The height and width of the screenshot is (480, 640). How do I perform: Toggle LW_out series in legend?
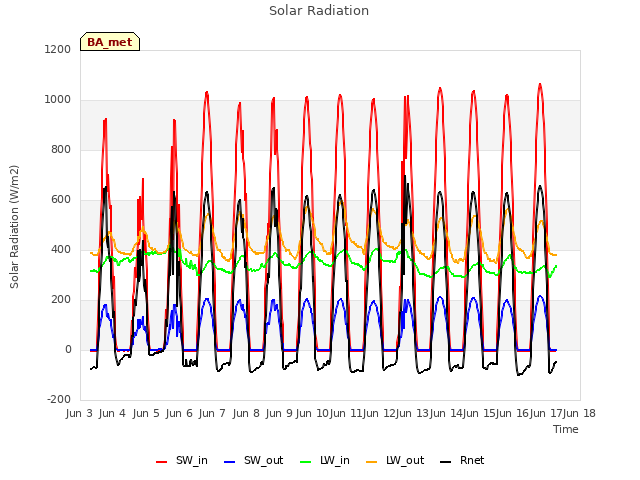(x=396, y=460)
